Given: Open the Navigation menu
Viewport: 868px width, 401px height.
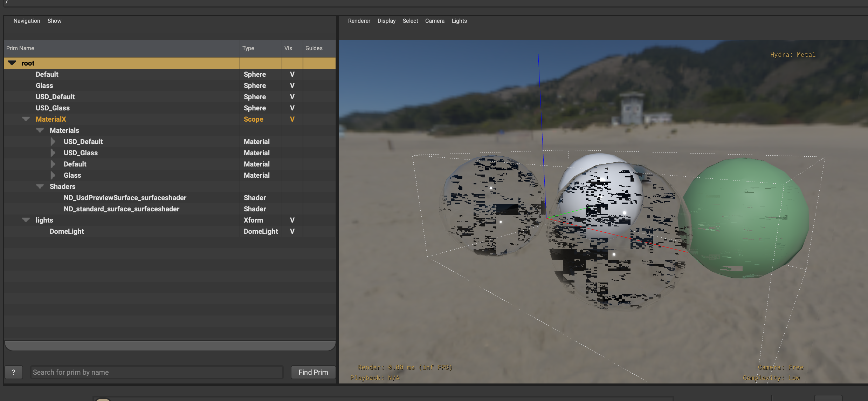Looking at the screenshot, I should tap(26, 21).
